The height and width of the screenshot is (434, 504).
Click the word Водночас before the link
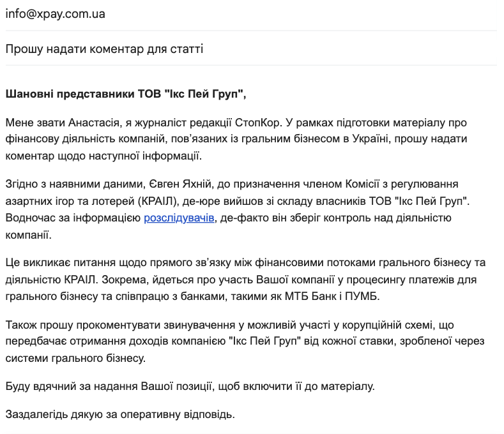(31, 218)
